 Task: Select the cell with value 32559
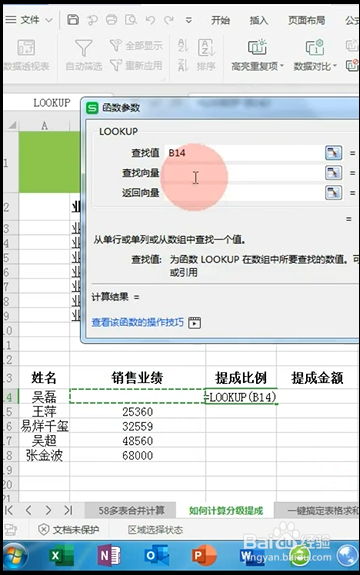tap(137, 426)
